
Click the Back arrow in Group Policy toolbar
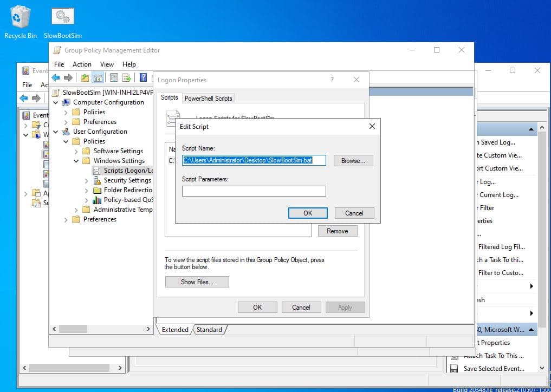(x=56, y=77)
